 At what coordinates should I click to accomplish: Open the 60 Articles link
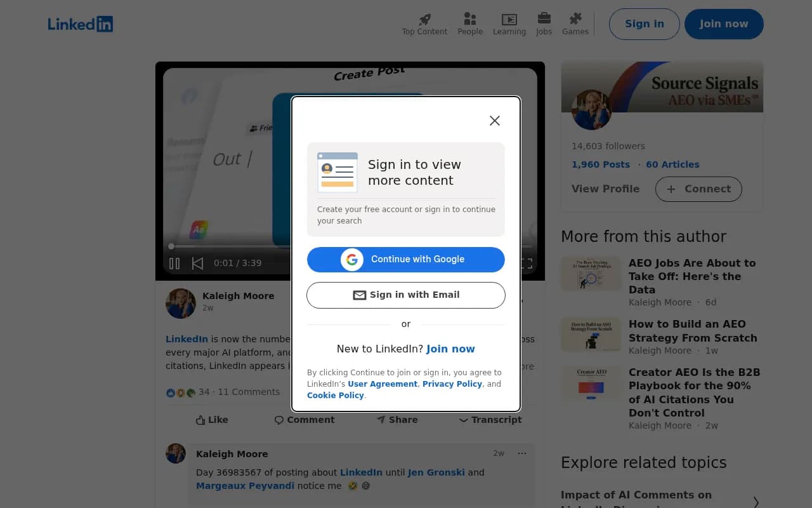click(x=672, y=164)
